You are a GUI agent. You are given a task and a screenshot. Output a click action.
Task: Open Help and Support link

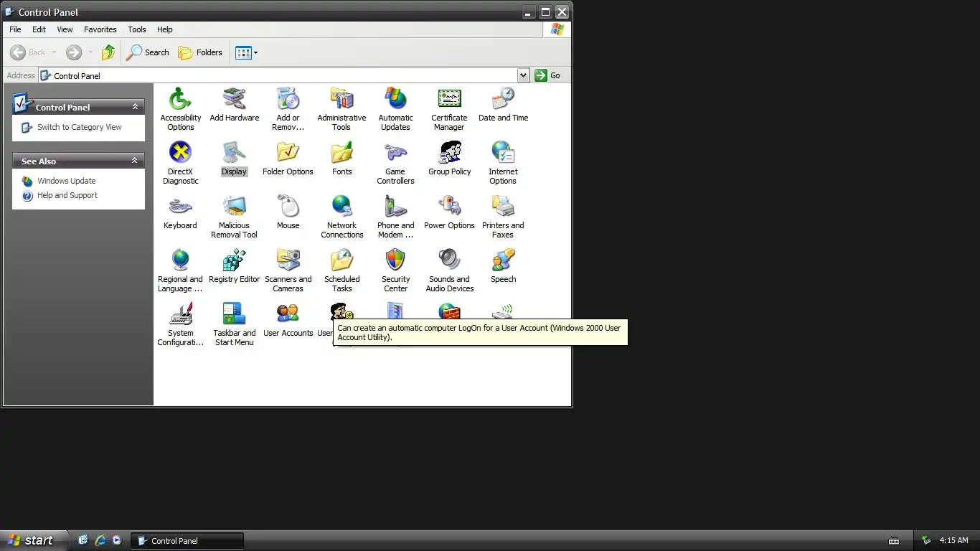[67, 195]
